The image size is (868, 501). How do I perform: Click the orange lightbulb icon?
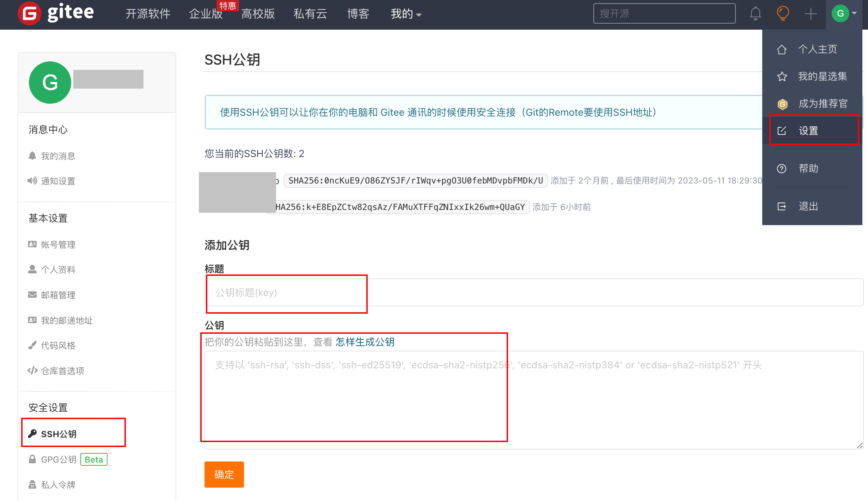[x=783, y=14]
